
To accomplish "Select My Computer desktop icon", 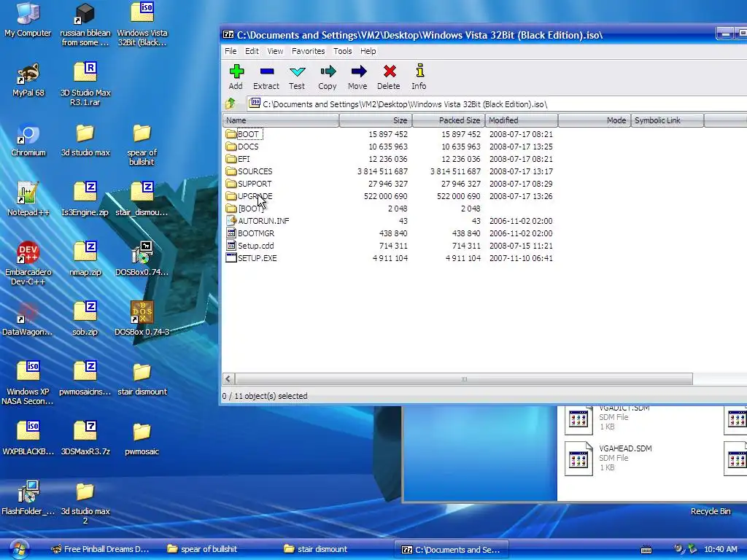I will 28,20.
